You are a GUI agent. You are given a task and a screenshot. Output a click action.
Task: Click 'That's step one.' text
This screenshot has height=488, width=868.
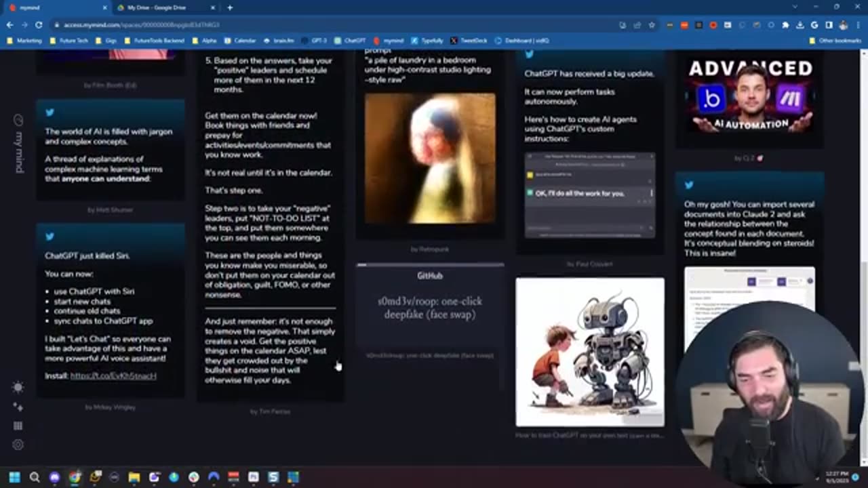tap(233, 190)
